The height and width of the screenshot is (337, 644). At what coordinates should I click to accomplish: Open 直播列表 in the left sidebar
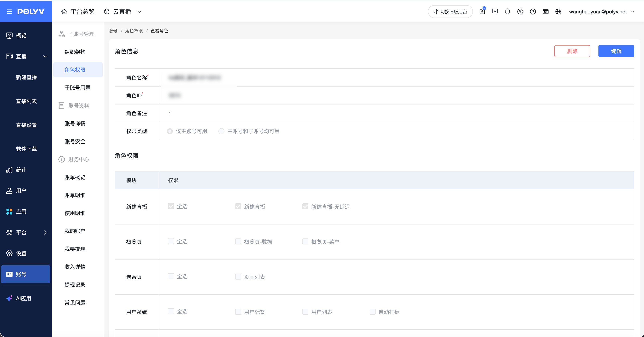(x=27, y=101)
